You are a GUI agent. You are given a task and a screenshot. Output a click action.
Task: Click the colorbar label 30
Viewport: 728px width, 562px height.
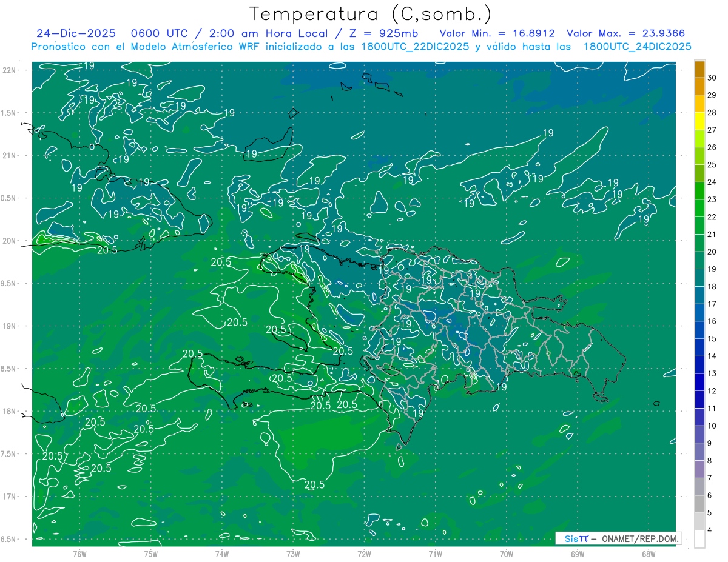coord(712,78)
